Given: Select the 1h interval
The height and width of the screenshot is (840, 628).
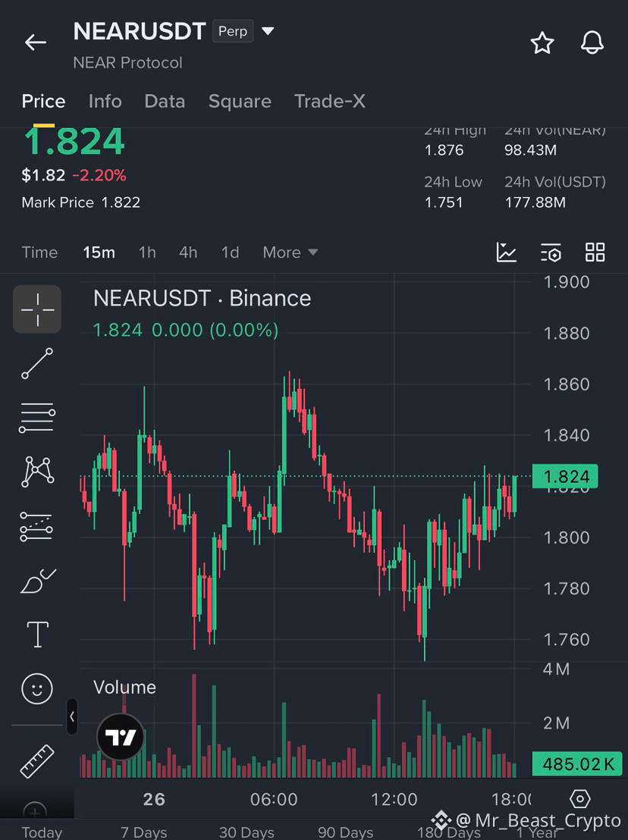Looking at the screenshot, I should click(x=147, y=252).
